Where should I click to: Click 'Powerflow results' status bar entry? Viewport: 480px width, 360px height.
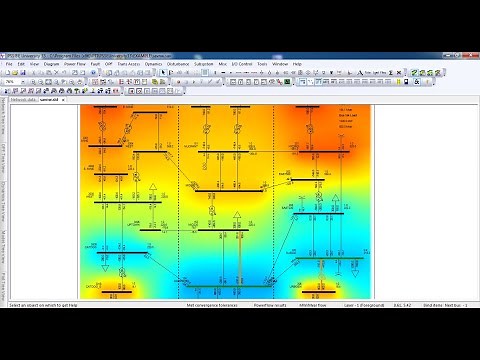[x=270, y=305]
